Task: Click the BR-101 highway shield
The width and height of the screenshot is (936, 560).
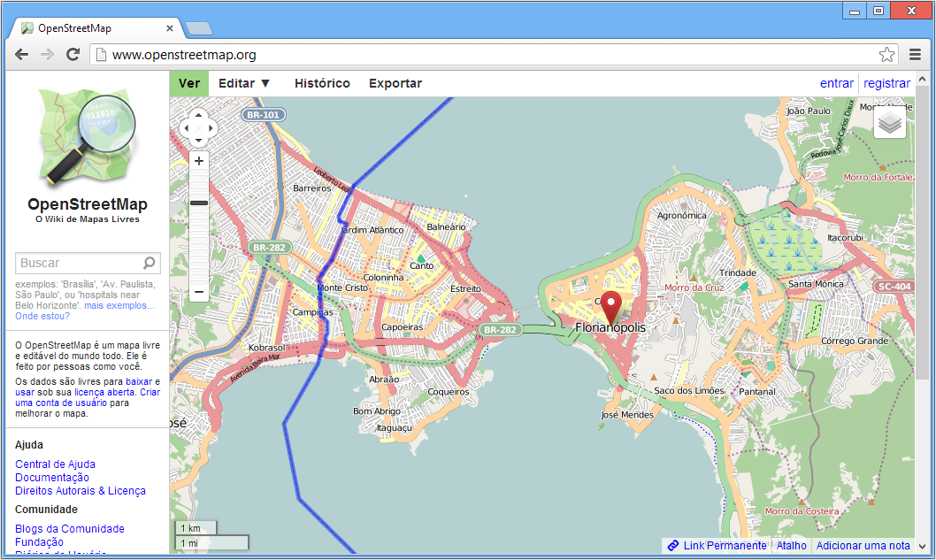Action: [x=264, y=115]
